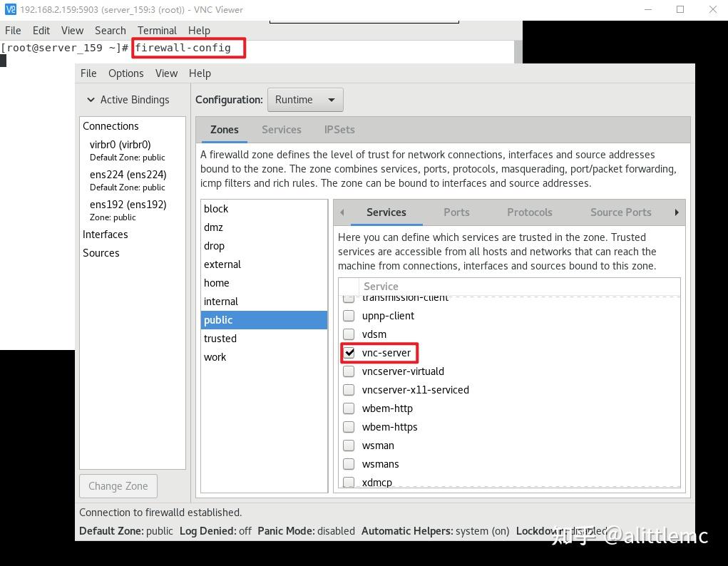728x566 pixels.
Task: Enable the upnp-client service checkbox
Action: pyautogui.click(x=349, y=316)
